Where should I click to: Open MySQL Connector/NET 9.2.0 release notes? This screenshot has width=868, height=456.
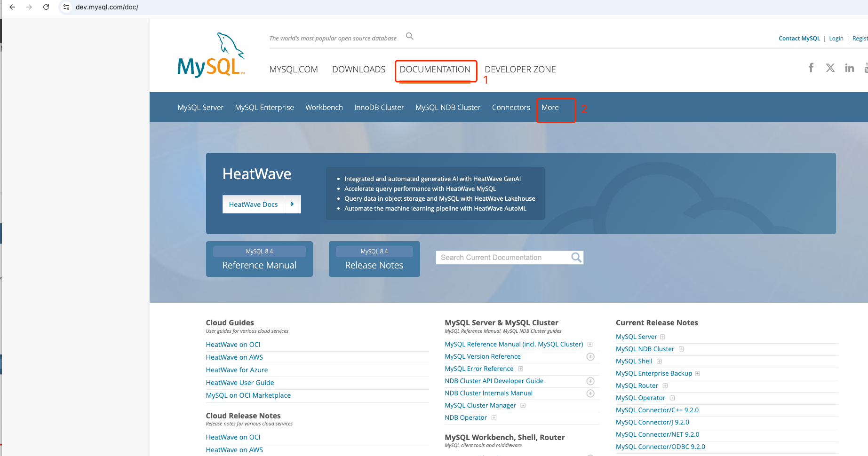pos(657,435)
